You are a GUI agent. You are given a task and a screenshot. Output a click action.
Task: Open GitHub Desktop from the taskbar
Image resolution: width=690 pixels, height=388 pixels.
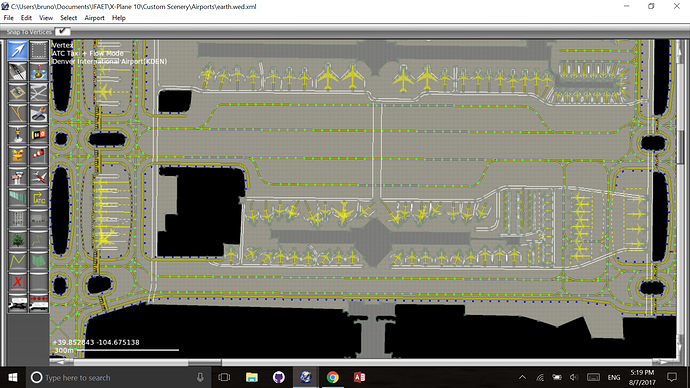click(279, 377)
